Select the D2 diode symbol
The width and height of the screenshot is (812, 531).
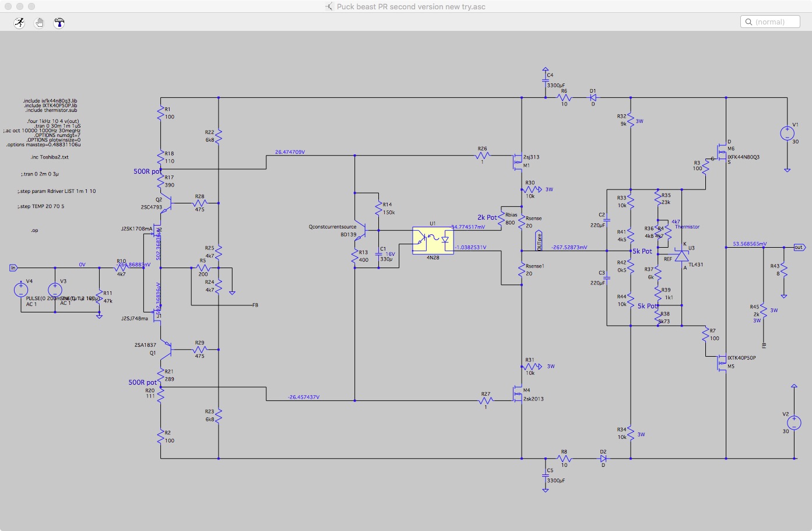pos(603,459)
